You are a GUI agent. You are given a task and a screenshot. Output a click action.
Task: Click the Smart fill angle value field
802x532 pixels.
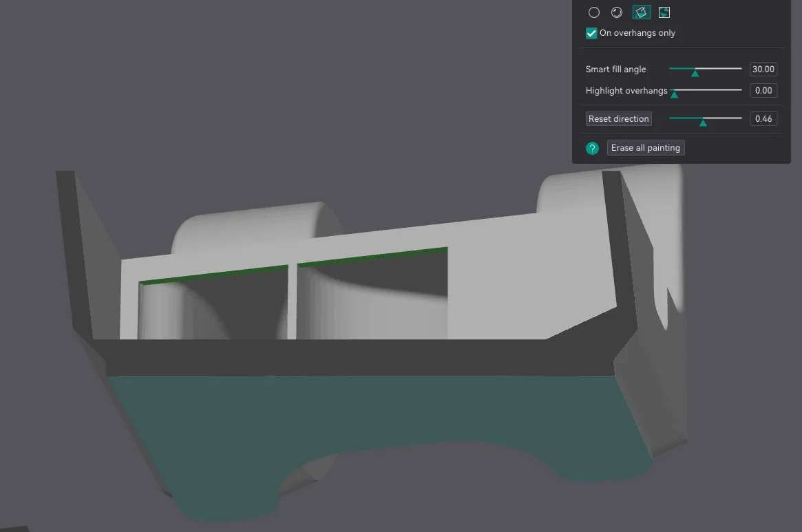[x=763, y=69]
